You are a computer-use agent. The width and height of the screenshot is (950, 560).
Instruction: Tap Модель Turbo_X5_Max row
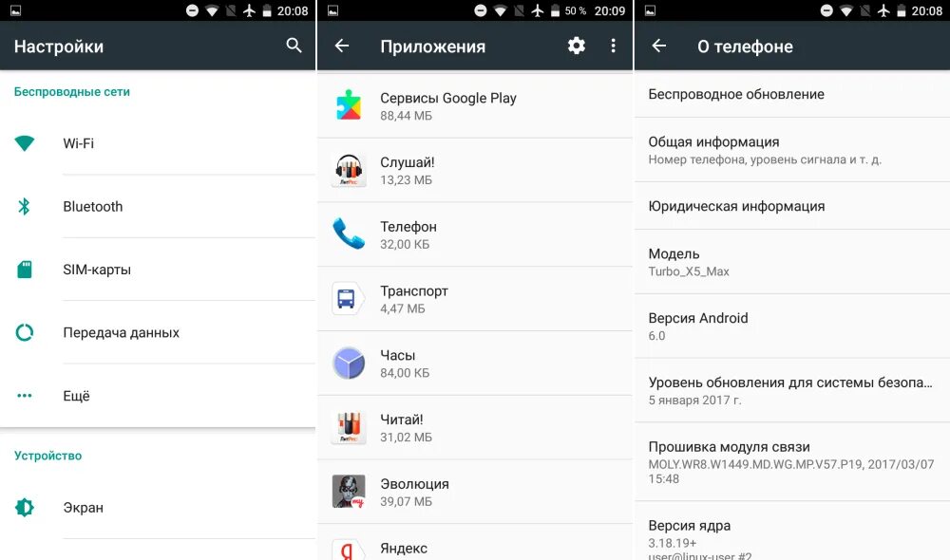click(792, 262)
